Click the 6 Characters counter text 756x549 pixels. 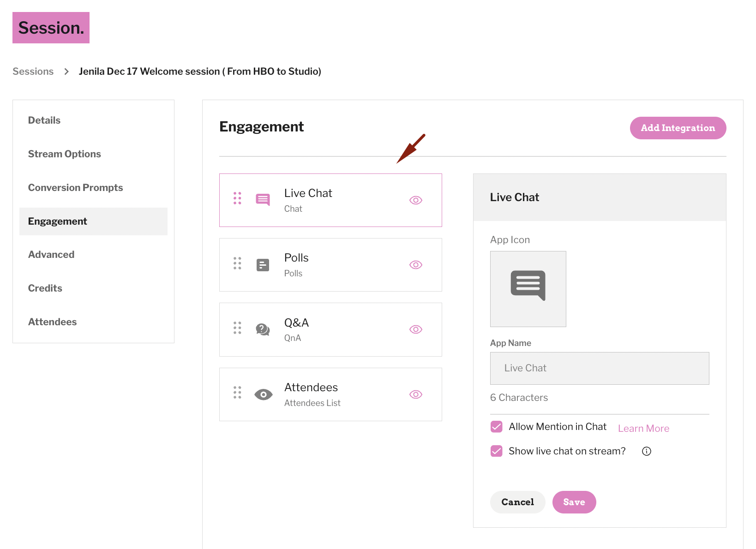pos(519,398)
